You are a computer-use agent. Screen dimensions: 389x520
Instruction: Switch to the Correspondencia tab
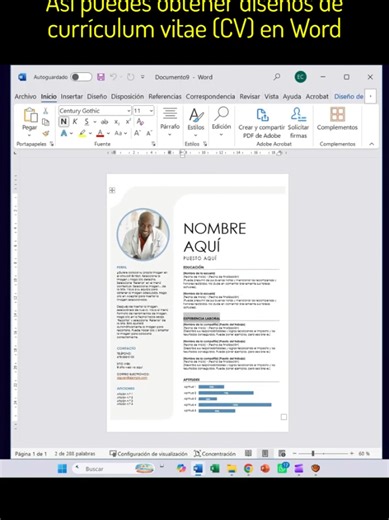click(210, 96)
